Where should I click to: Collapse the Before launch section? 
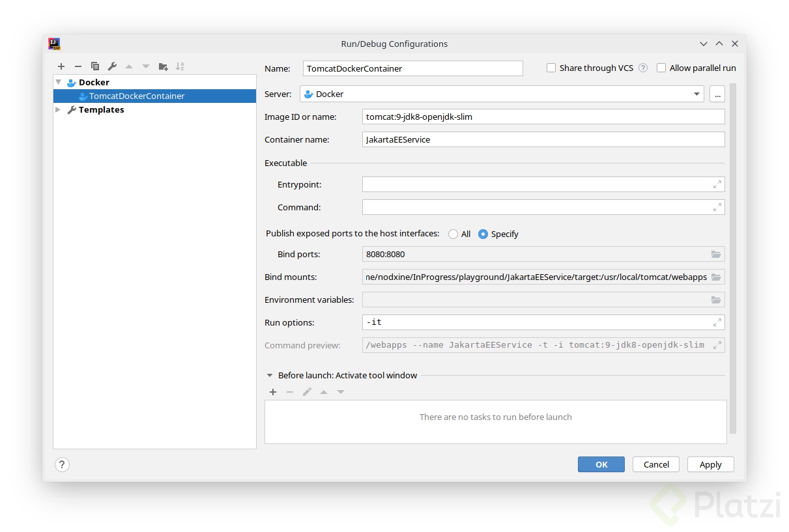point(270,376)
